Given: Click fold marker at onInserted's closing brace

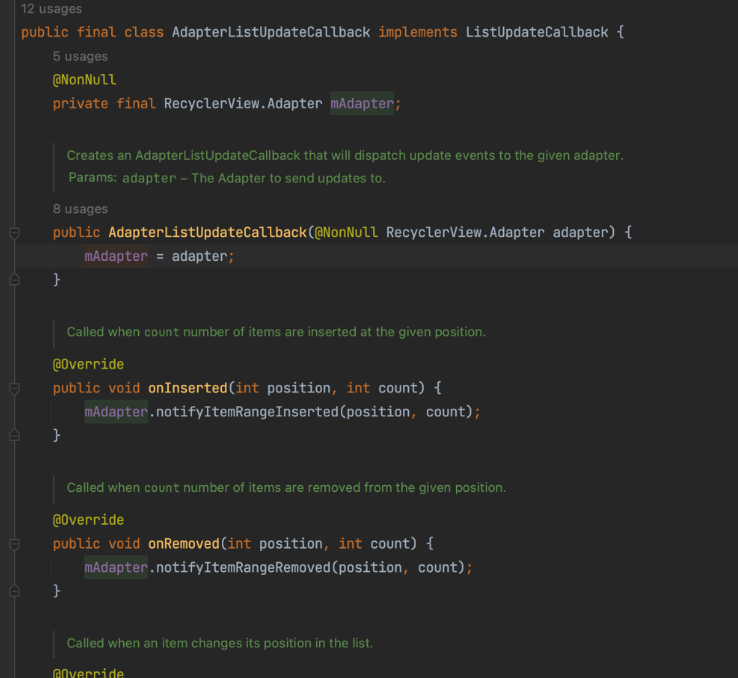Looking at the screenshot, I should [x=15, y=435].
